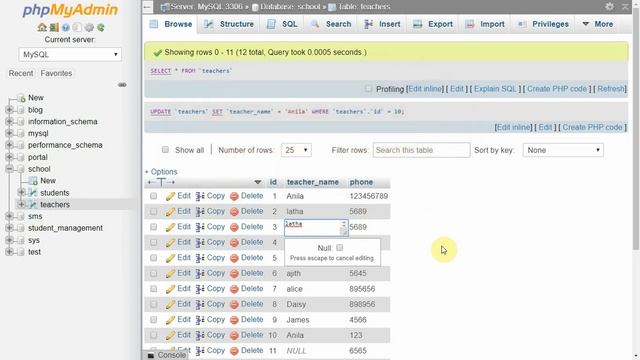640x360 pixels.
Task: Click red Delete icon for row id 6
Action: tap(234, 273)
